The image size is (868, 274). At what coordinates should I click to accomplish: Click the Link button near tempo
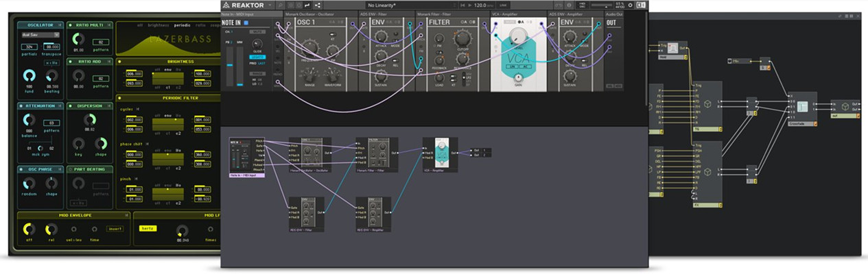504,5
